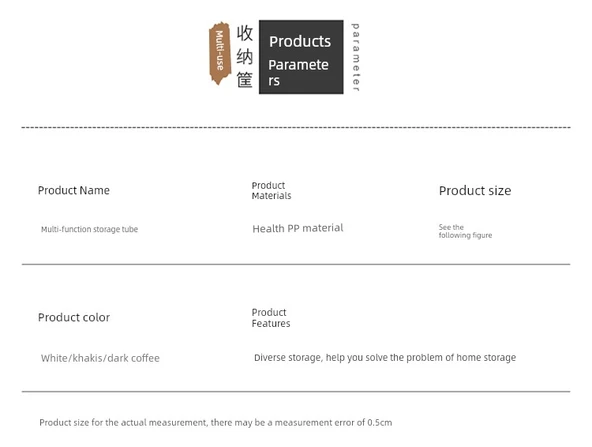The image size is (592, 447).
Task: Click the brown Multi-use brush tag
Action: [x=220, y=53]
